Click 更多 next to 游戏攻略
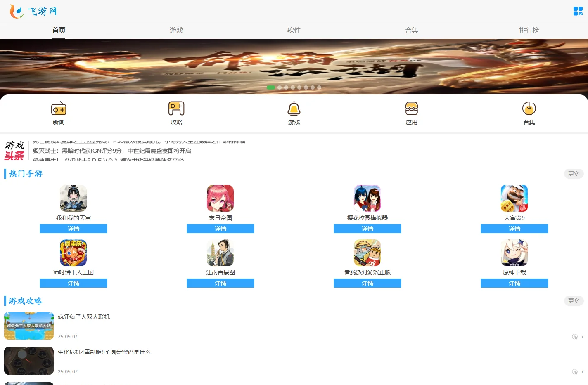Screen dimensions: 588x385 point(574,301)
